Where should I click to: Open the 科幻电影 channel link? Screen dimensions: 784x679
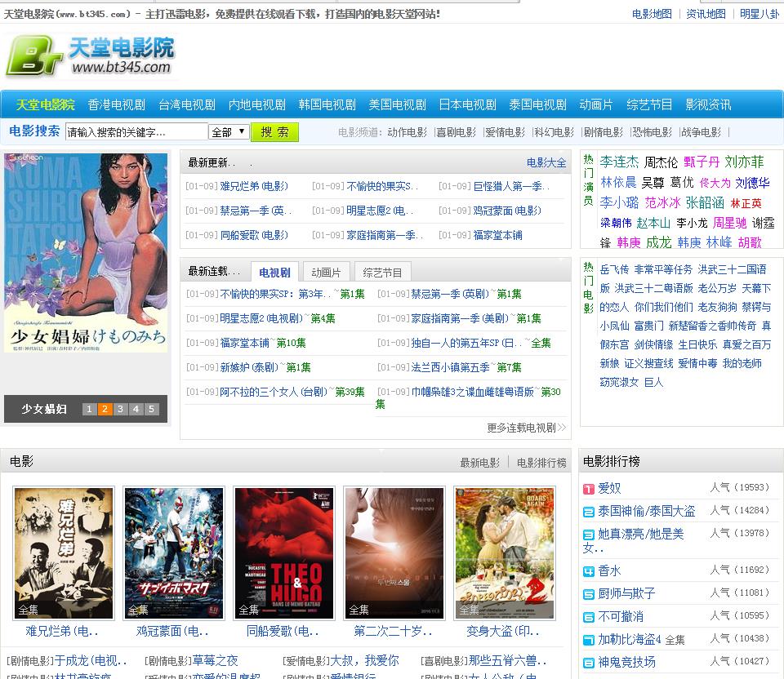[x=554, y=132]
